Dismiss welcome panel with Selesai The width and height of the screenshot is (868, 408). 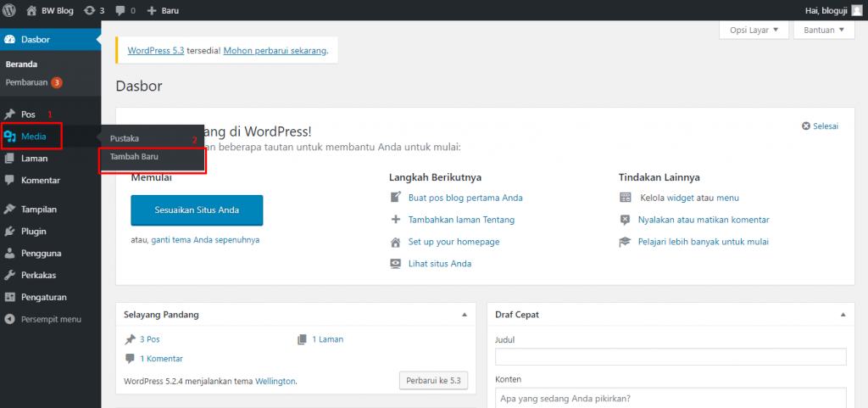[820, 126]
